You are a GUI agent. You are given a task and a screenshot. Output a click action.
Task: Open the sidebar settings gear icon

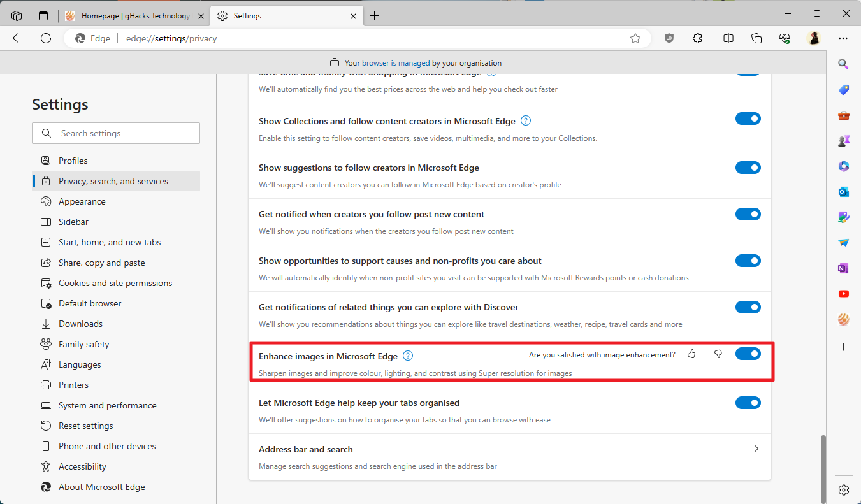(x=844, y=489)
